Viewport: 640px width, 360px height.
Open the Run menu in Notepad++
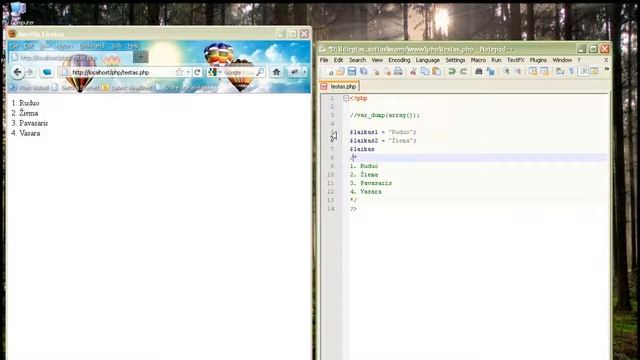[x=496, y=60]
